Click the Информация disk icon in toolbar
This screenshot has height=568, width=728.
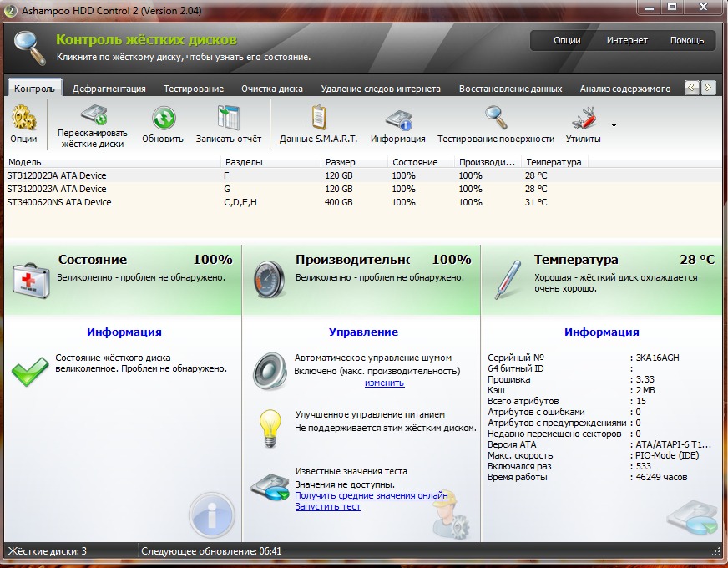pos(398,119)
